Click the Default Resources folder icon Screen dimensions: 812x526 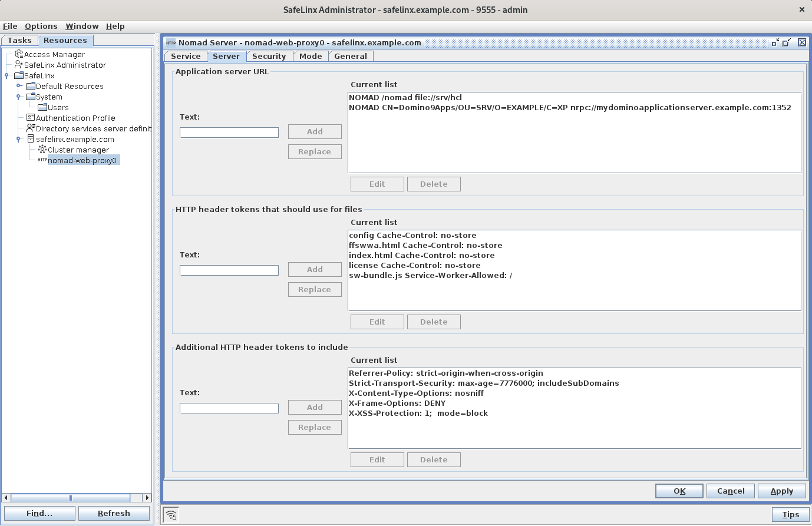(31, 86)
